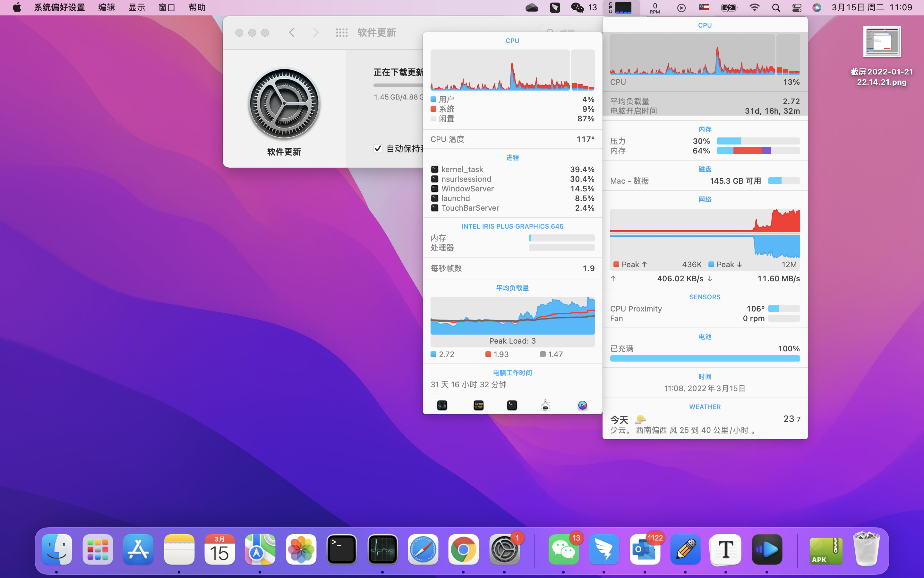Open the 系统偏好设置 menu
Screen dimensions: 924x578
coord(60,8)
